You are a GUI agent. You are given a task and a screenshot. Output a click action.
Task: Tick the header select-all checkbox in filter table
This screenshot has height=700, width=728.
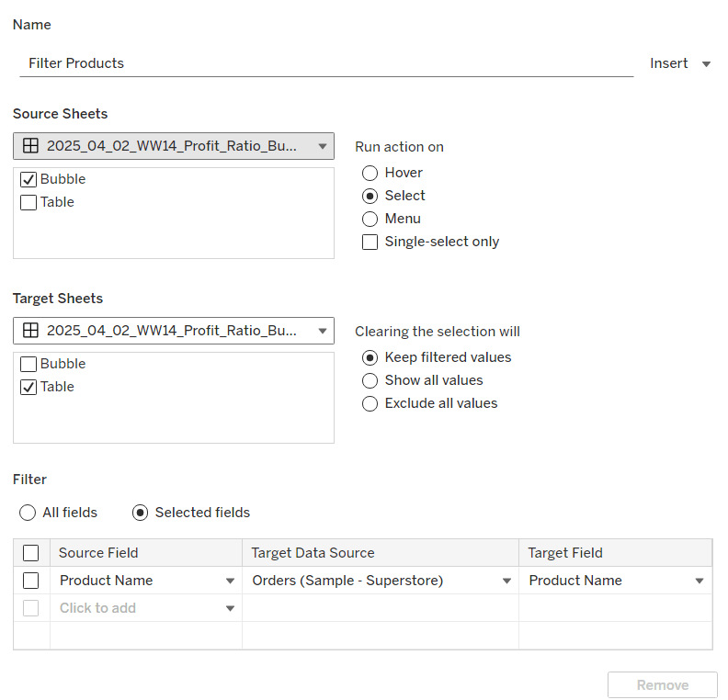tap(31, 553)
